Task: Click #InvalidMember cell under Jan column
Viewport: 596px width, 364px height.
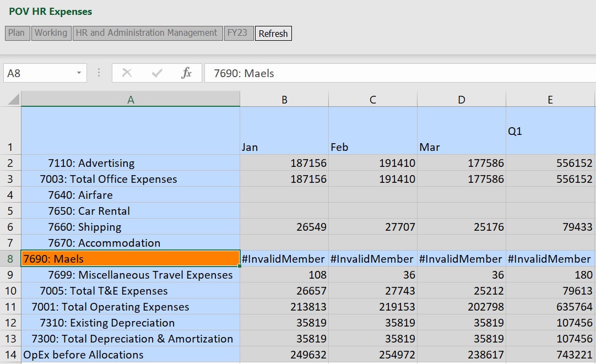Action: pyautogui.click(x=284, y=259)
